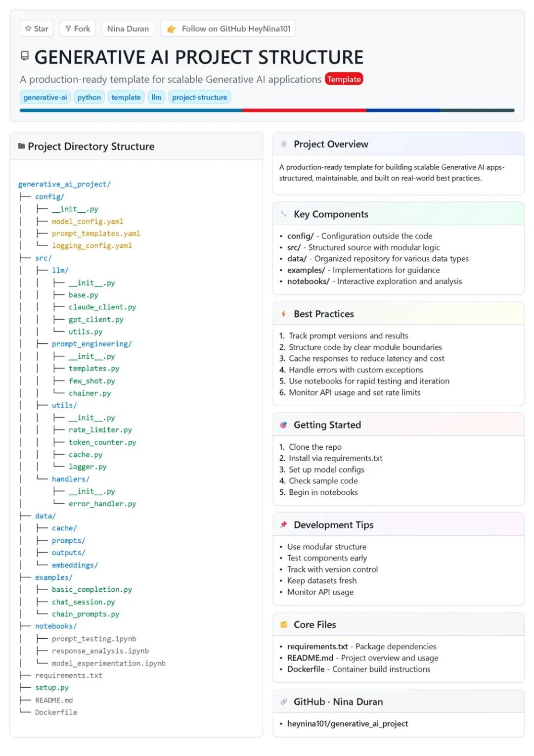The image size is (534, 756).
Task: Star the repository
Action: [37, 29]
